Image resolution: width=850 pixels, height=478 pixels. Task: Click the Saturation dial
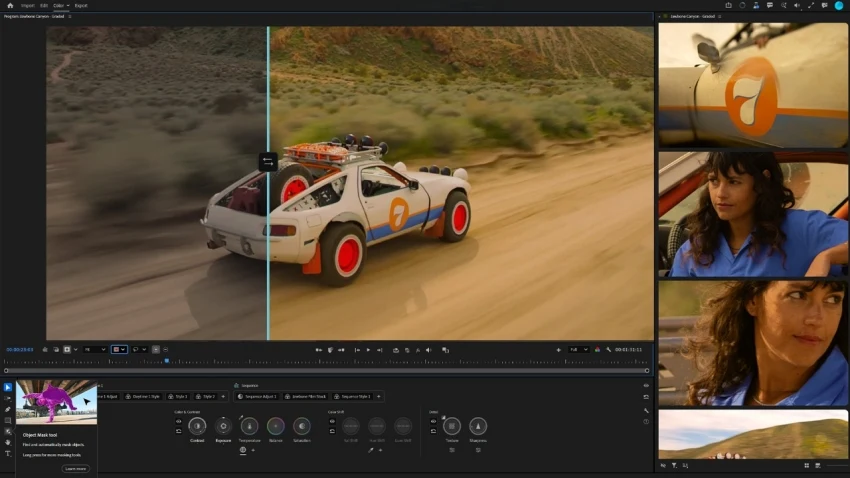[301, 427]
